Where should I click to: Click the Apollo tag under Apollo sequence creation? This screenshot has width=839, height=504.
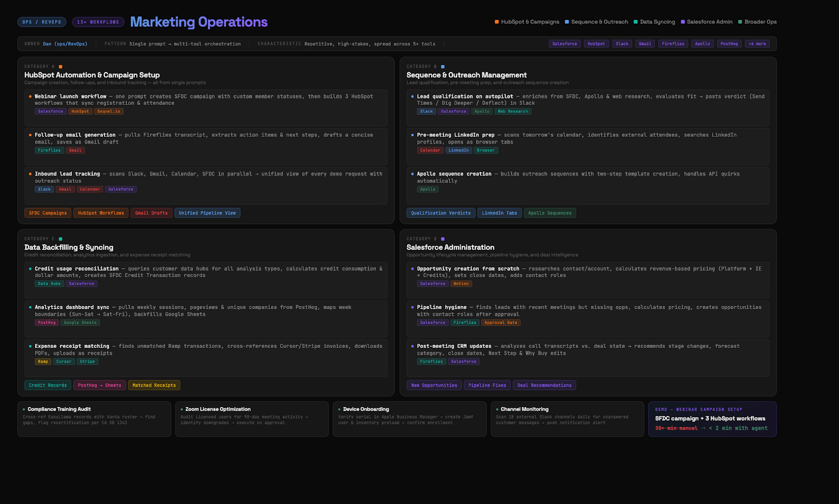coord(427,189)
